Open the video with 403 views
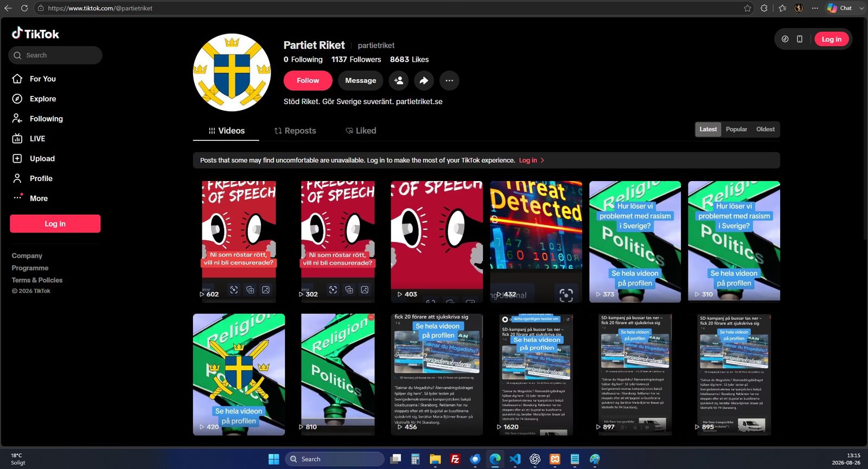868x469 pixels. click(437, 242)
